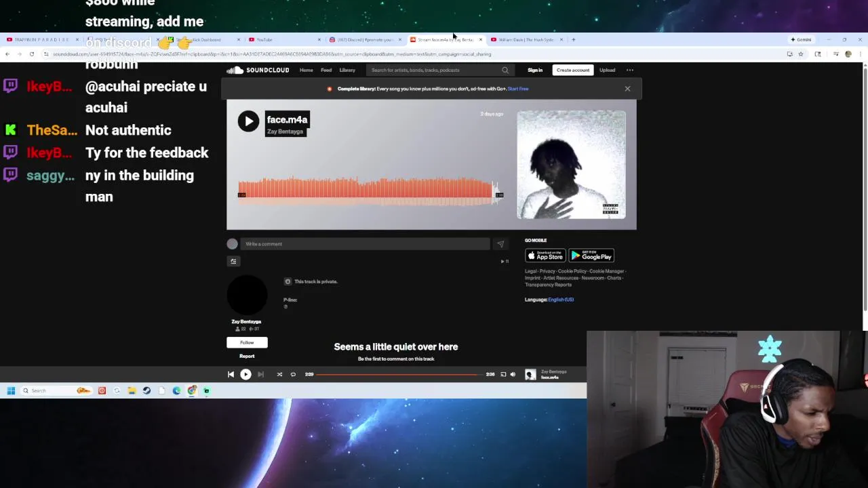Image resolution: width=868 pixels, height=488 pixels.
Task: Open the track artwork image
Action: pyautogui.click(x=571, y=165)
